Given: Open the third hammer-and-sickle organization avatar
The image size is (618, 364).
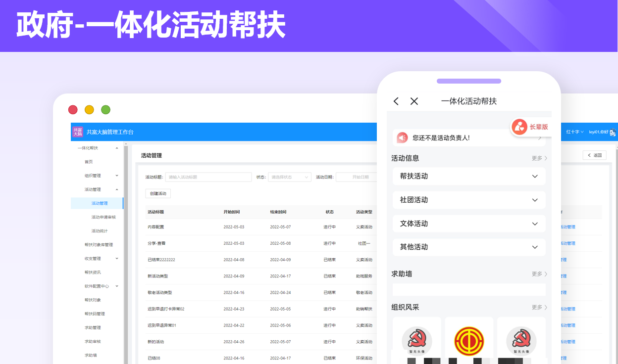Looking at the screenshot, I should [521, 341].
